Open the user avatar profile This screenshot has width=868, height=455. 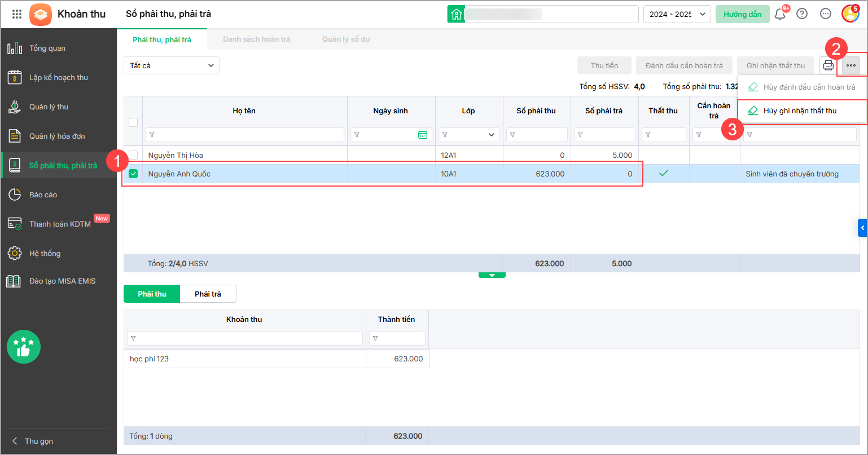(x=850, y=14)
